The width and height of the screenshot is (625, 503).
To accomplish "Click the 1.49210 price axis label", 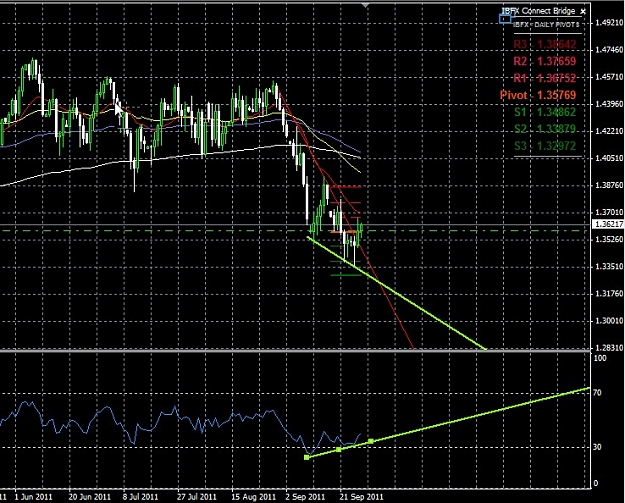I will [x=609, y=23].
